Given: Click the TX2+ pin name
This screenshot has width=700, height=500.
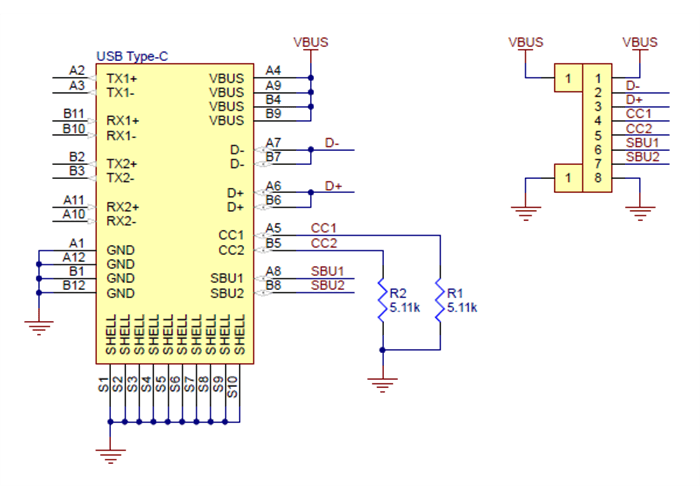Looking at the screenshot, I should 122,164.
